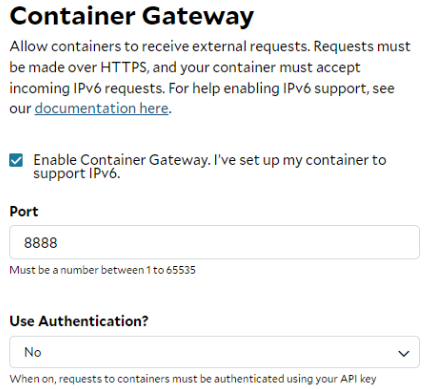Open the "documentation here" link
429x389 pixels.
point(102,108)
